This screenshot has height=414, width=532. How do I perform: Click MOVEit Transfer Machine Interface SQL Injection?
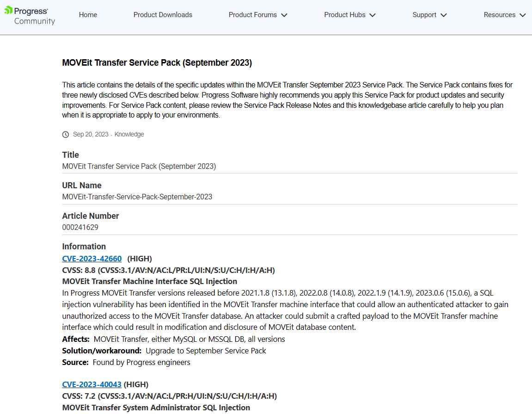click(x=150, y=282)
